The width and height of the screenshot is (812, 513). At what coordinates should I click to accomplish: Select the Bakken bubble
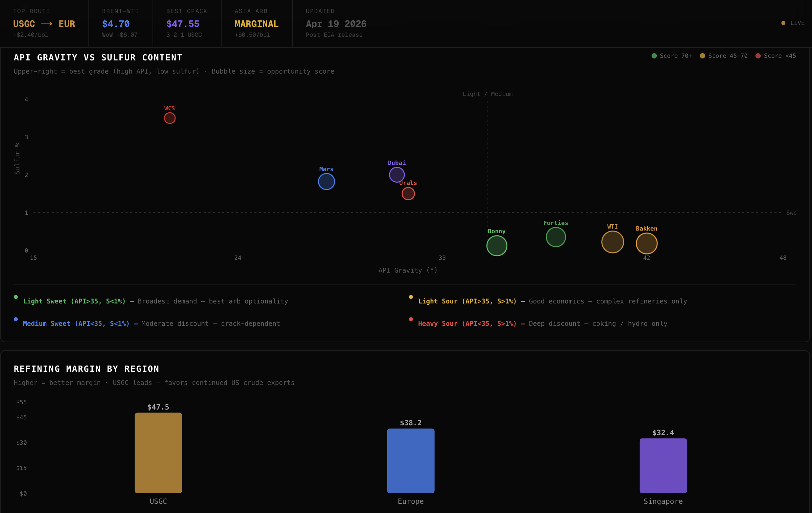click(x=646, y=244)
